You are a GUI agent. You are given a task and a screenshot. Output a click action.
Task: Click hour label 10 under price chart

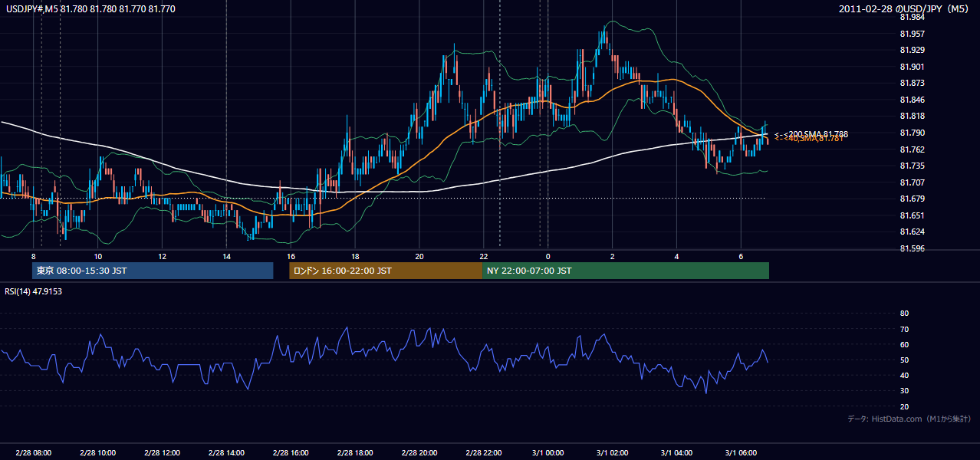(x=98, y=256)
